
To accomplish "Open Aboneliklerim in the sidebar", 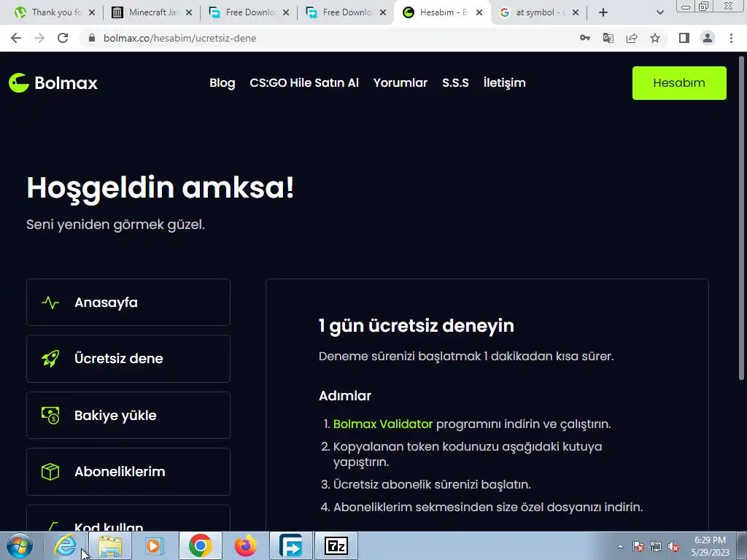I will click(x=128, y=472).
